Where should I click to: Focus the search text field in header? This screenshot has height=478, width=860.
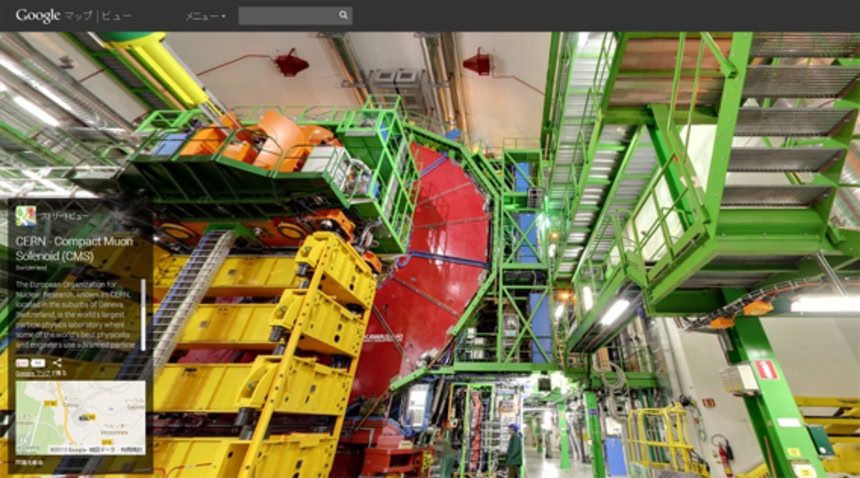287,16
